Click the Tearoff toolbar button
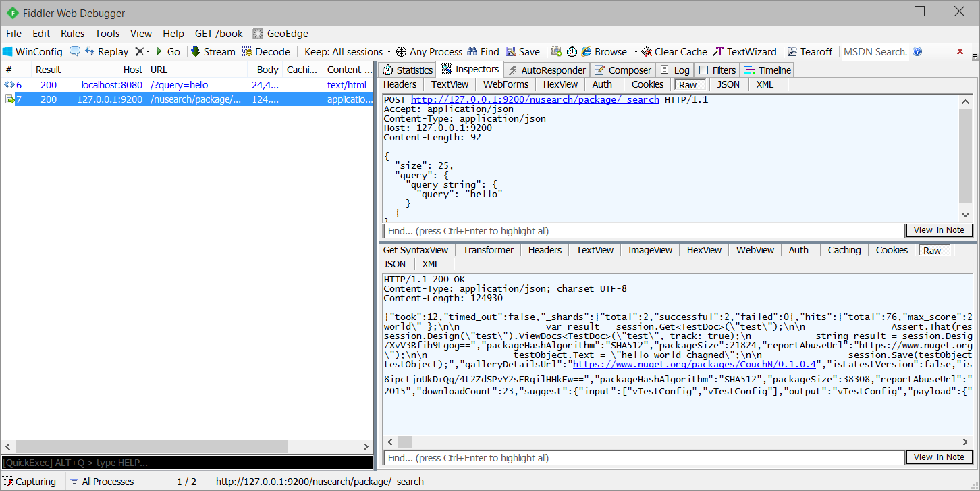The width and height of the screenshot is (980, 491). click(810, 51)
